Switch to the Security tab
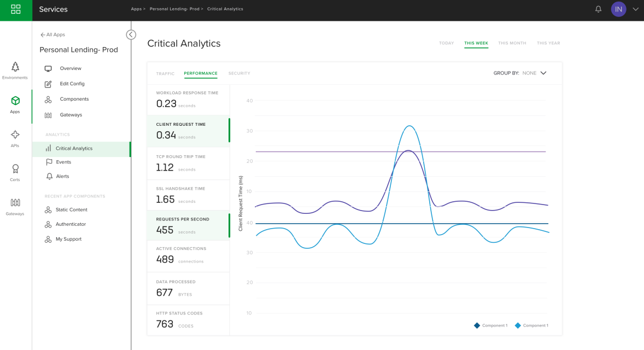 239,73
